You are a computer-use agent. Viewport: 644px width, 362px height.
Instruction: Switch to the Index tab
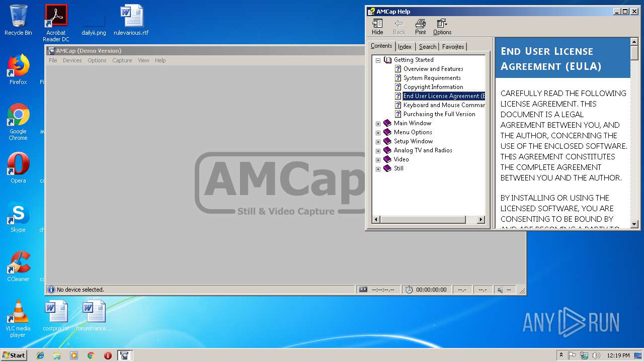point(405,47)
